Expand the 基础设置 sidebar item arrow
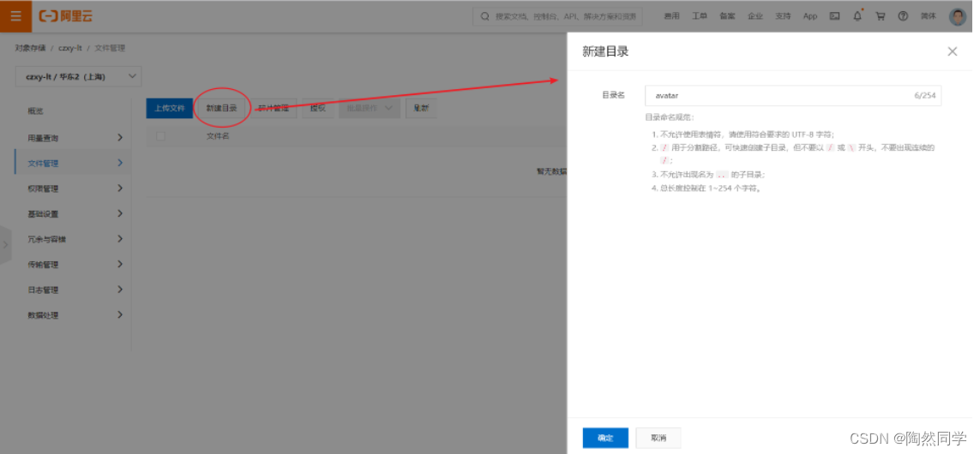980x454 pixels. 120,213
